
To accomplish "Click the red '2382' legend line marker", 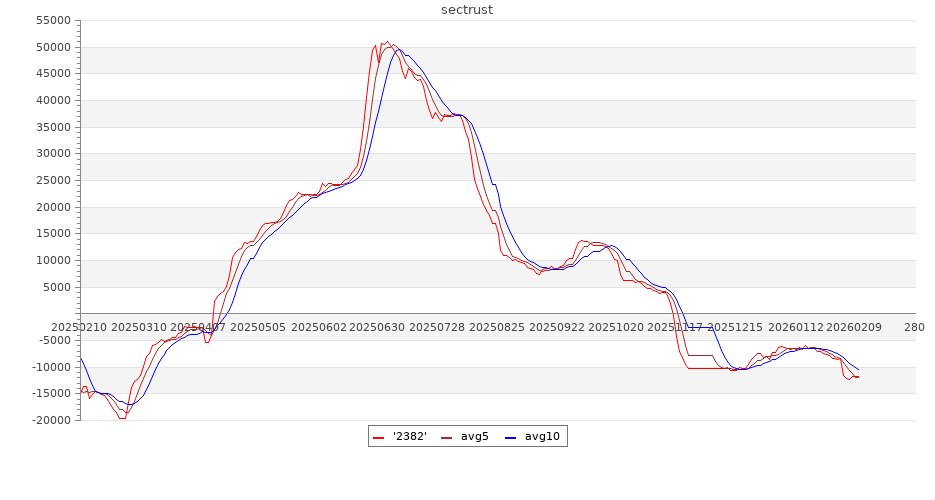I will (x=379, y=437).
